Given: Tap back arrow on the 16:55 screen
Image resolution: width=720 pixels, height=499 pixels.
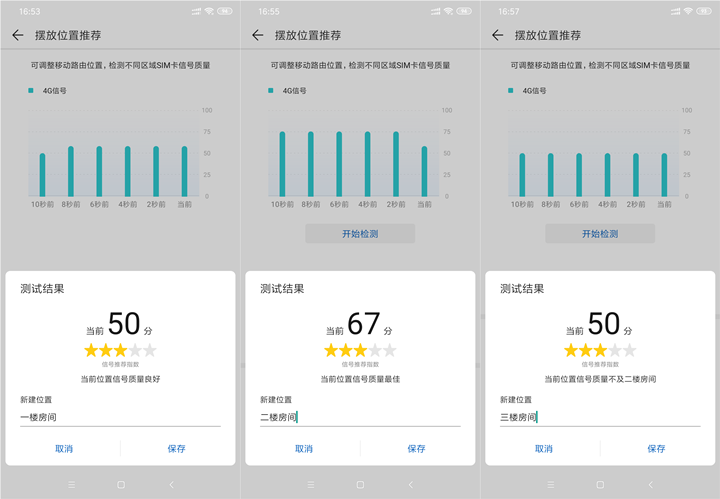Looking at the screenshot, I should [x=257, y=35].
